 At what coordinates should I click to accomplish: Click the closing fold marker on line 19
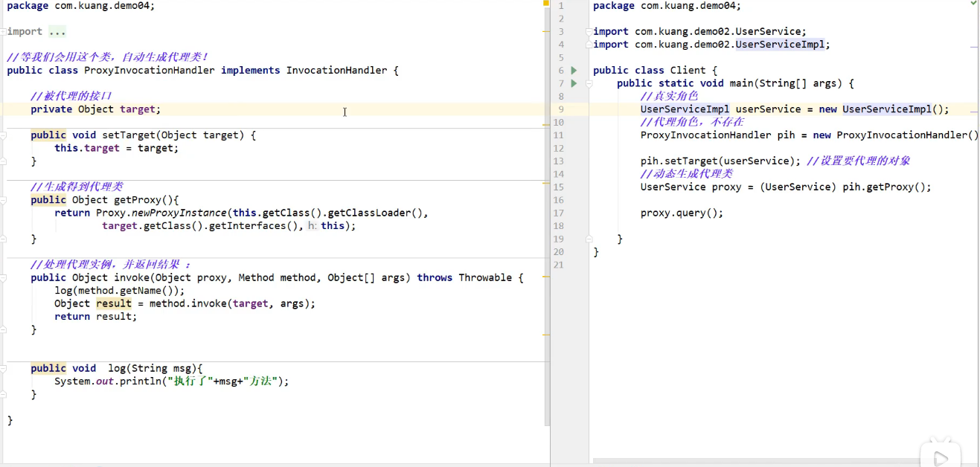589,239
